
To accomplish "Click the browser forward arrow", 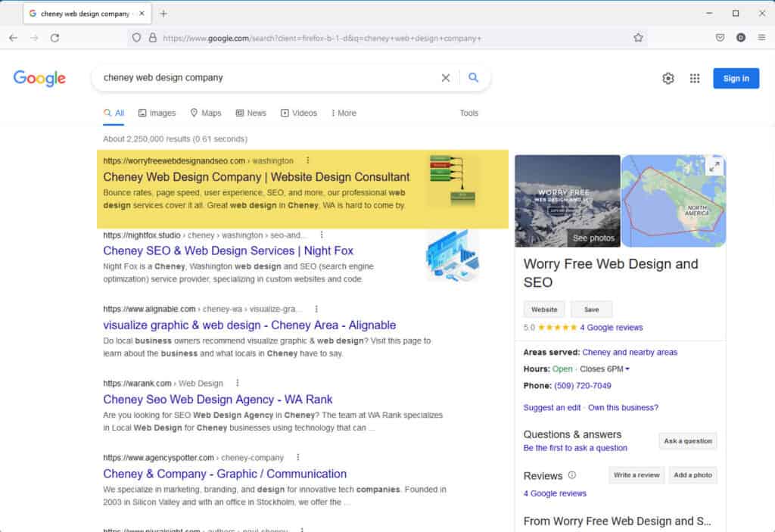I will (34, 38).
